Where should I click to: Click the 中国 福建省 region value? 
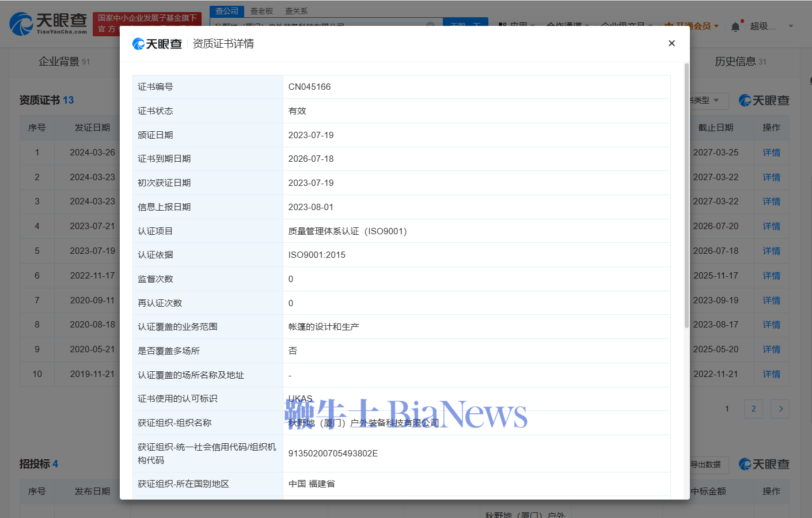pos(312,484)
